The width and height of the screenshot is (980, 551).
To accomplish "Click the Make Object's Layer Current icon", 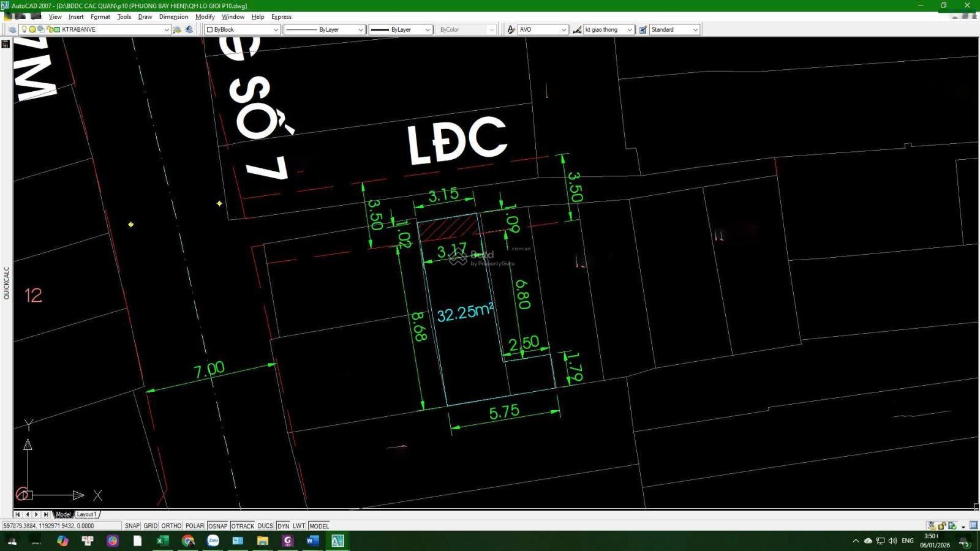I will point(177,29).
